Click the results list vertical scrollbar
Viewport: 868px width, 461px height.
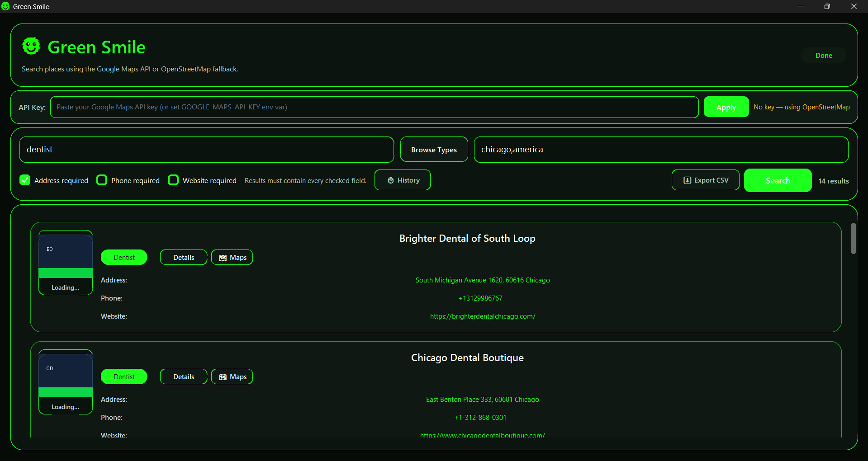click(854, 238)
